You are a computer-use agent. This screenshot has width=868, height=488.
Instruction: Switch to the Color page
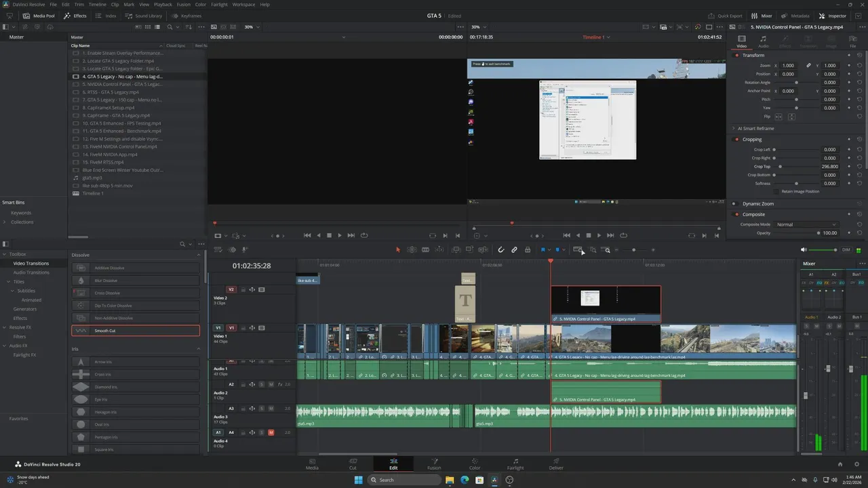[475, 464]
